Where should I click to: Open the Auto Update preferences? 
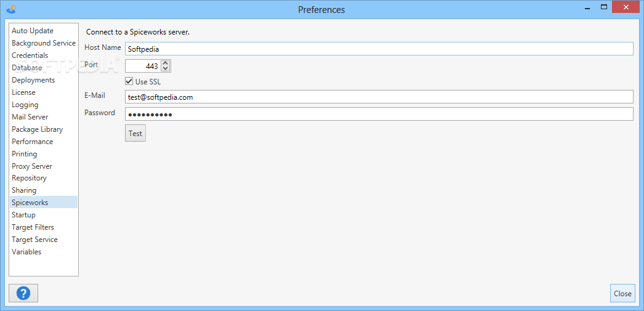coord(44,31)
